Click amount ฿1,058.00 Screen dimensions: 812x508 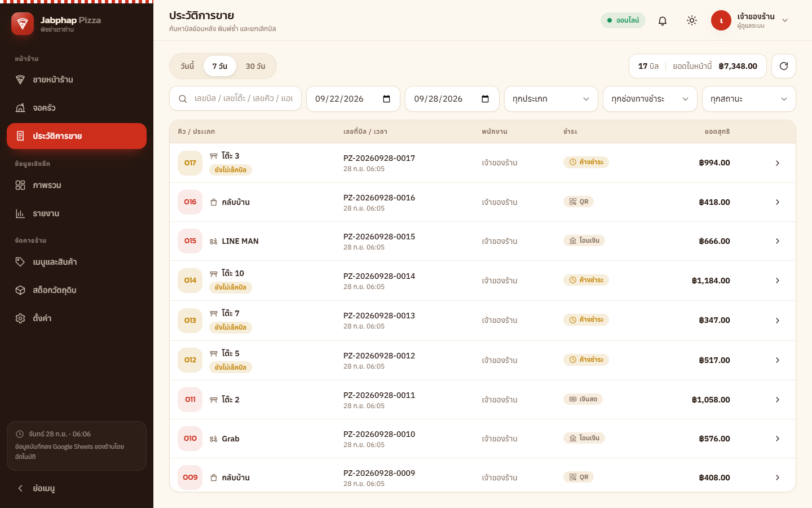710,400
